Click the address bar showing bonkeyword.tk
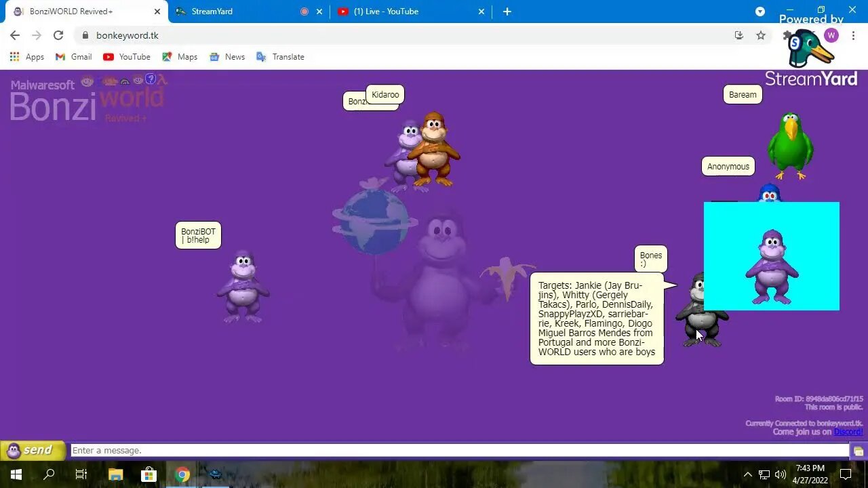This screenshot has width=868, height=488. (407, 35)
